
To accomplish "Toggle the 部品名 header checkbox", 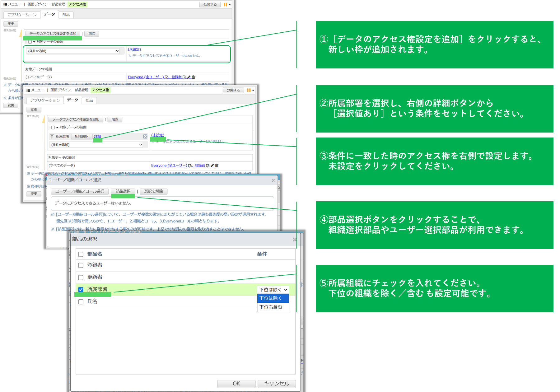I will click(x=81, y=254).
